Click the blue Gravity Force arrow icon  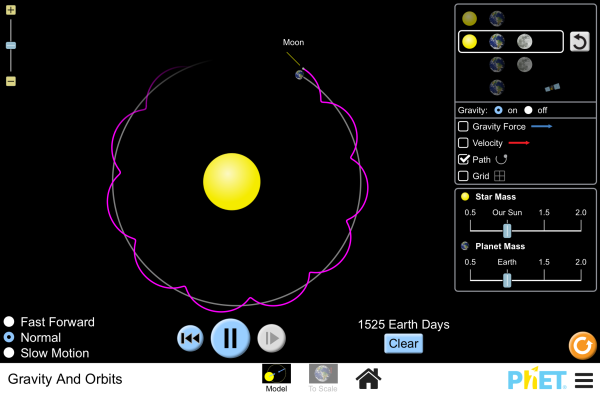click(x=541, y=126)
